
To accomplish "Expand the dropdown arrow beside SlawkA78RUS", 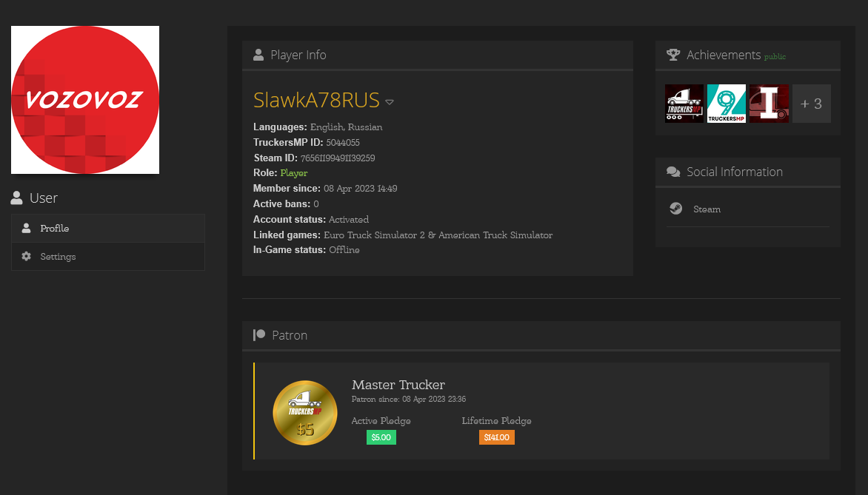I will [390, 102].
